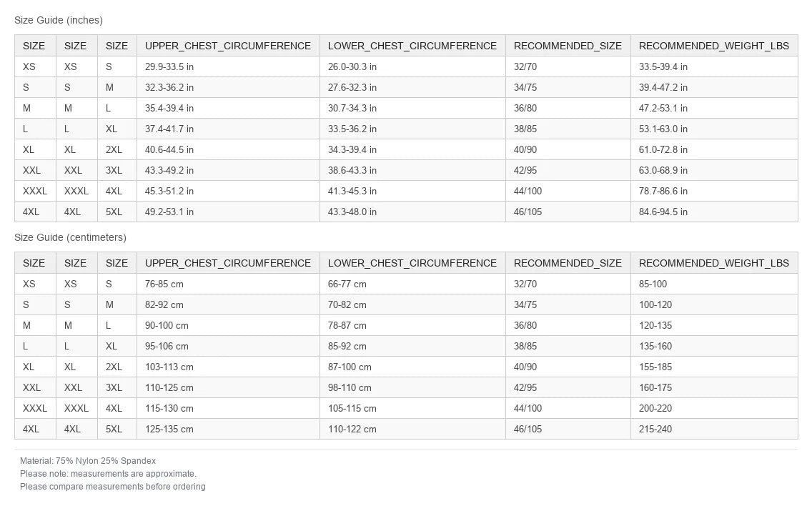This screenshot has height=516, width=812.
Task: Click the LOWER_CHEST_CIRCUMFERENCE header in the centimeters table
Action: 412,263
